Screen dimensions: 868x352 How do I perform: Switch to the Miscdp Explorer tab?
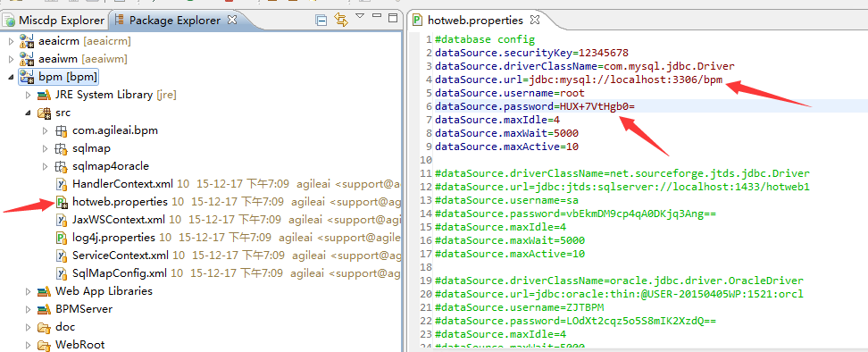click(54, 21)
